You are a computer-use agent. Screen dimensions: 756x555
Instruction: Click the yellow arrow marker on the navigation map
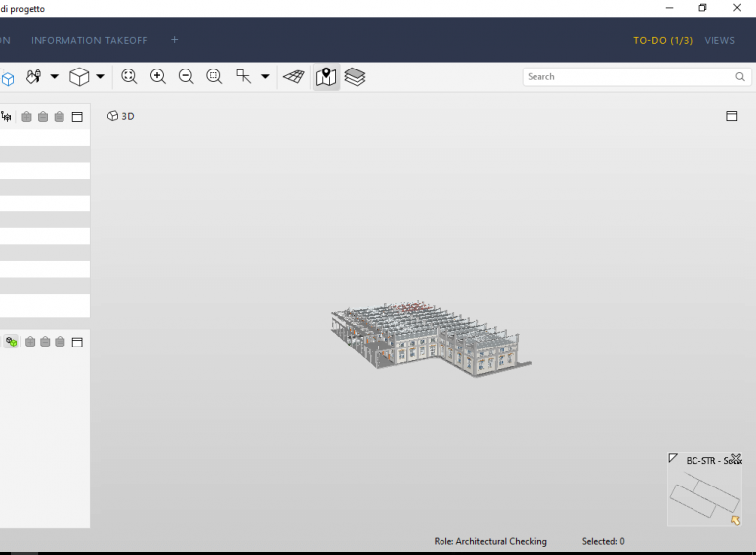(x=735, y=520)
